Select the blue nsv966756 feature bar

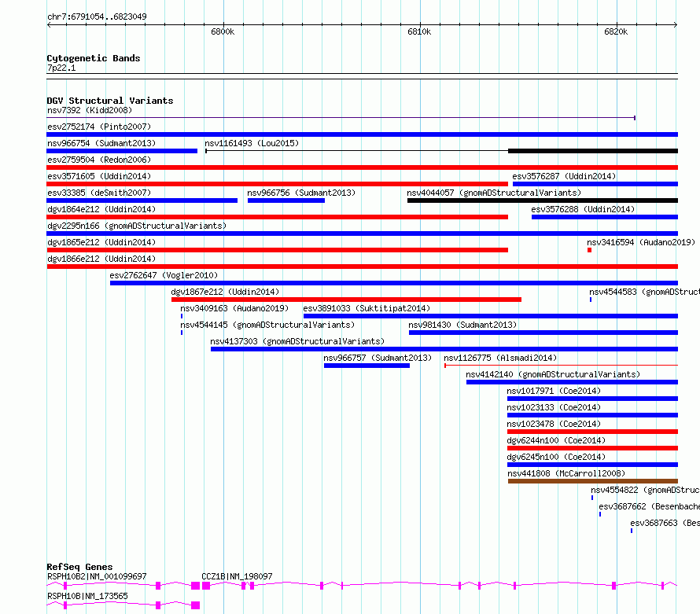(x=286, y=200)
